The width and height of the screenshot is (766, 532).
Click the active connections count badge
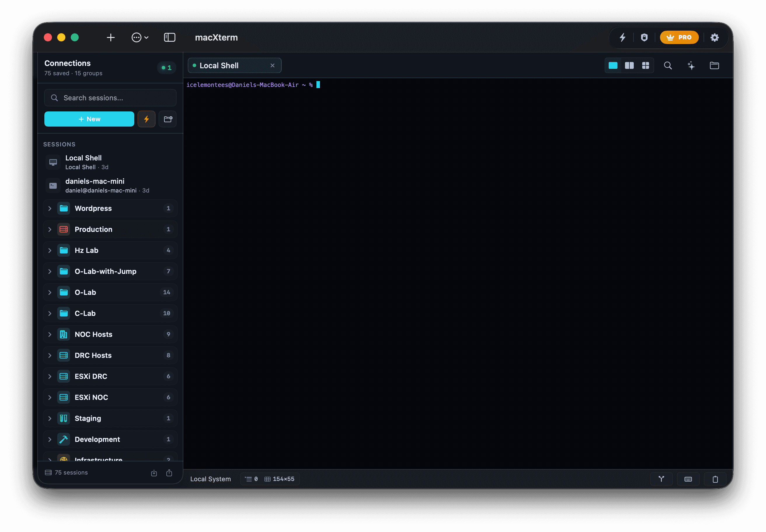166,68
